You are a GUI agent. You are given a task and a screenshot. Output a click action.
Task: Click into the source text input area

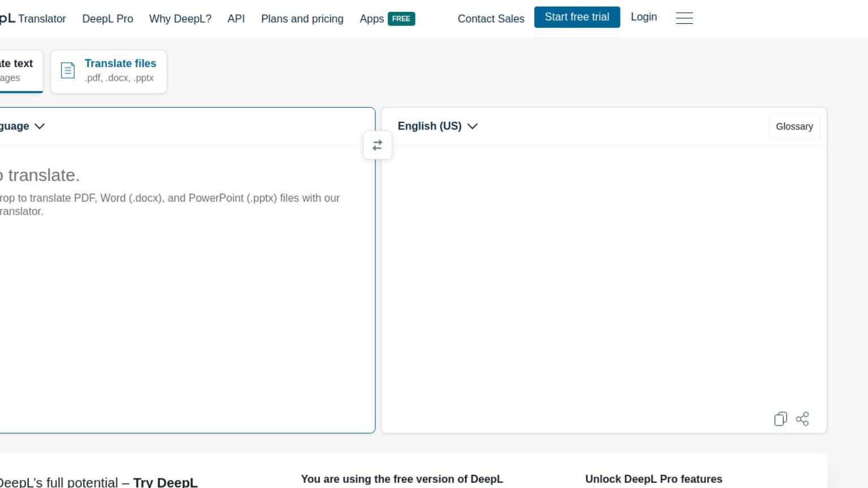(x=186, y=288)
